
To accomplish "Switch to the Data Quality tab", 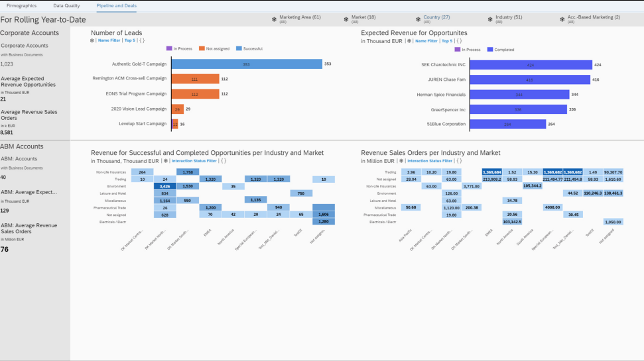I will 66,6.
